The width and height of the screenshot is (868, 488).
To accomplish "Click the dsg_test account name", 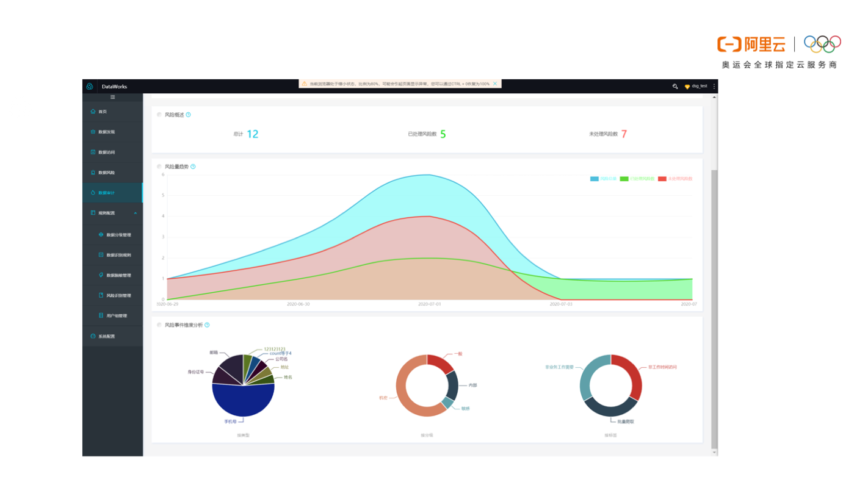I will [700, 87].
